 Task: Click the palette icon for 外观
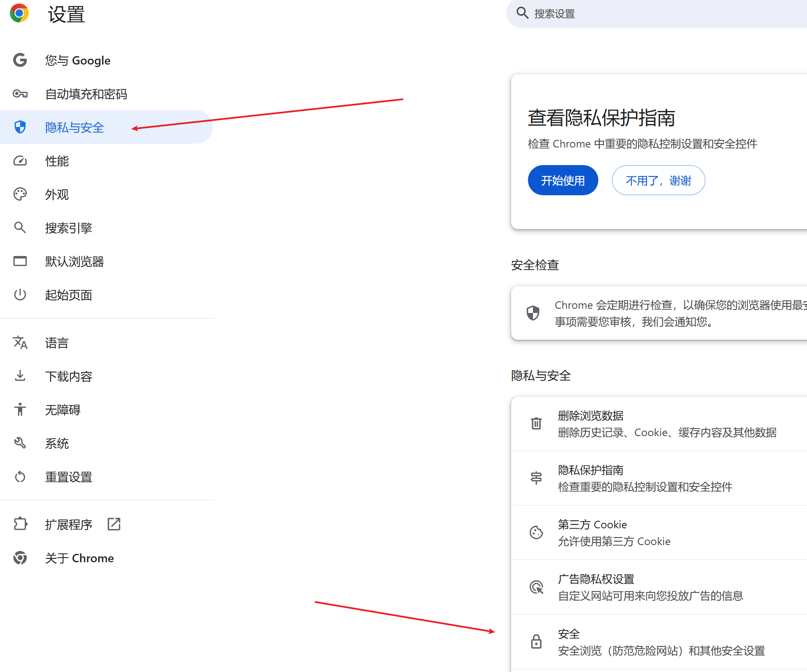[20, 194]
